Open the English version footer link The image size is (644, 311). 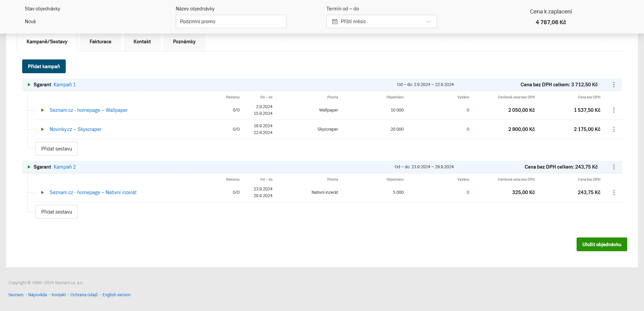(116, 295)
